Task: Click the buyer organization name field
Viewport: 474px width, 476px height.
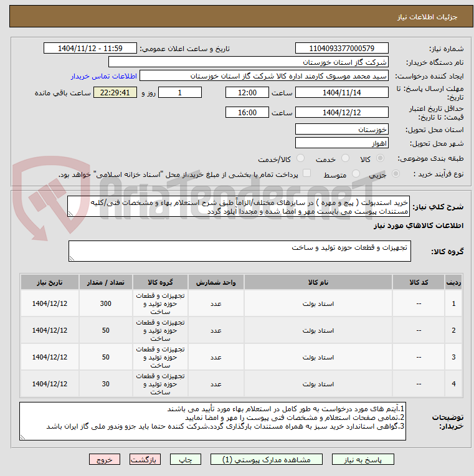Action: pos(249,62)
